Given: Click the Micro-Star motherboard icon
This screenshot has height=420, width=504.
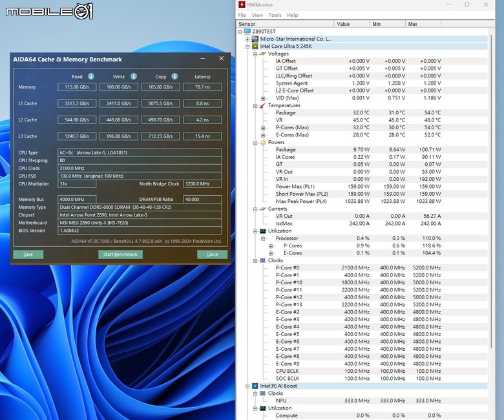Looking at the screenshot, I should point(255,39).
